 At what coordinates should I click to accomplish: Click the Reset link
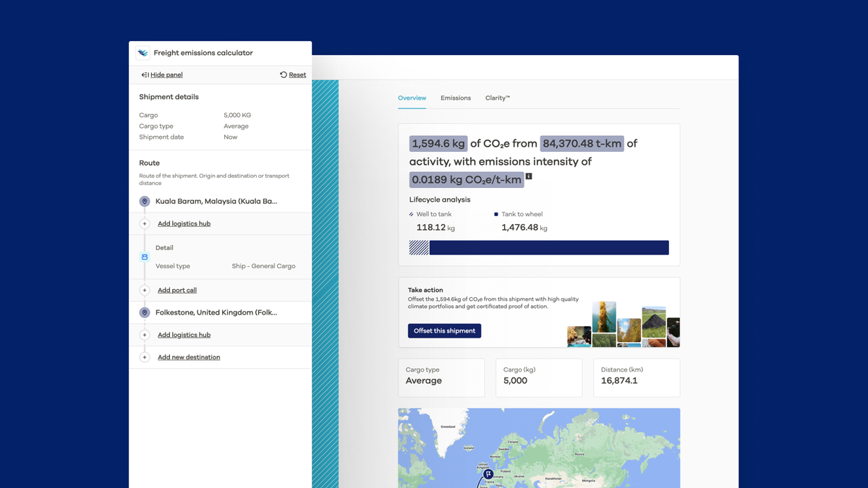pyautogui.click(x=297, y=74)
